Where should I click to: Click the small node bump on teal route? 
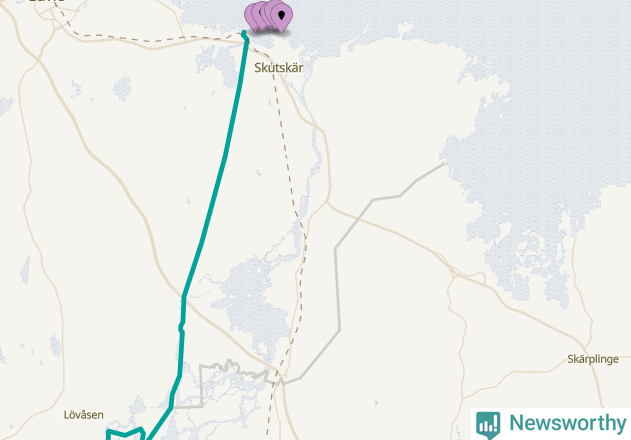[x=181, y=329]
